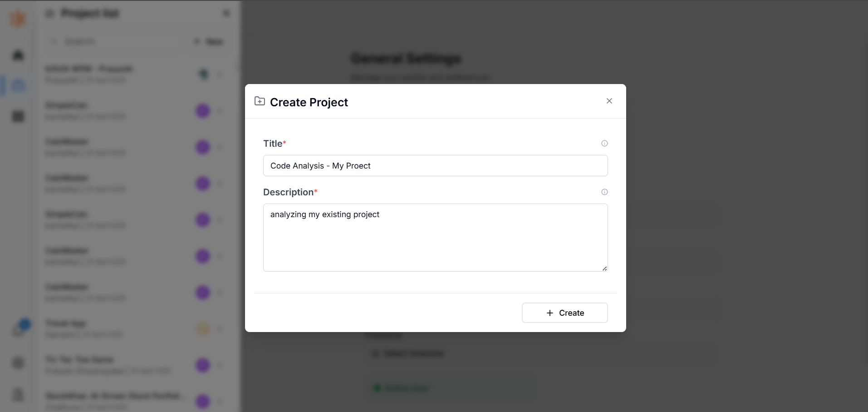
Task: Focus the Title field containing Code Analysis
Action: coord(436,166)
